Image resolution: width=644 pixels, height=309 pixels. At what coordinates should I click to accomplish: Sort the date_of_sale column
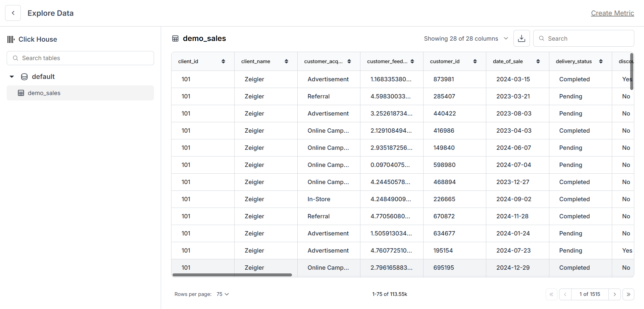[538, 61]
